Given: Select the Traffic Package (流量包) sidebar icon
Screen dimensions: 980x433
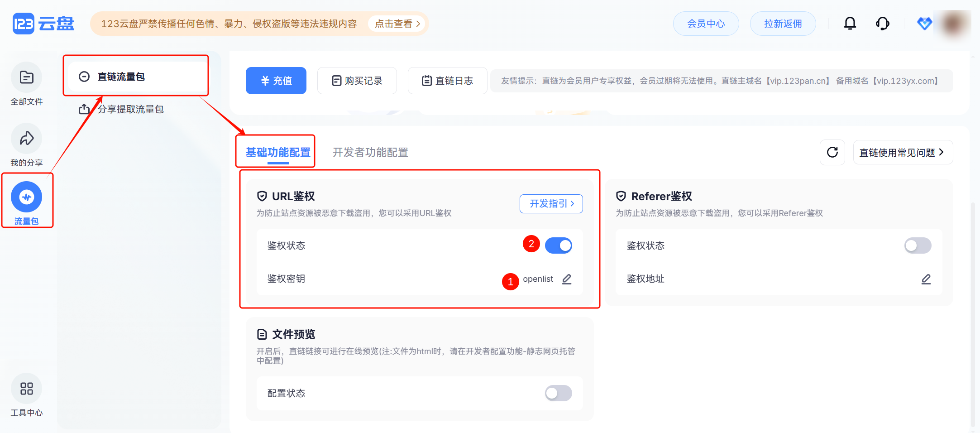Looking at the screenshot, I should 26,197.
